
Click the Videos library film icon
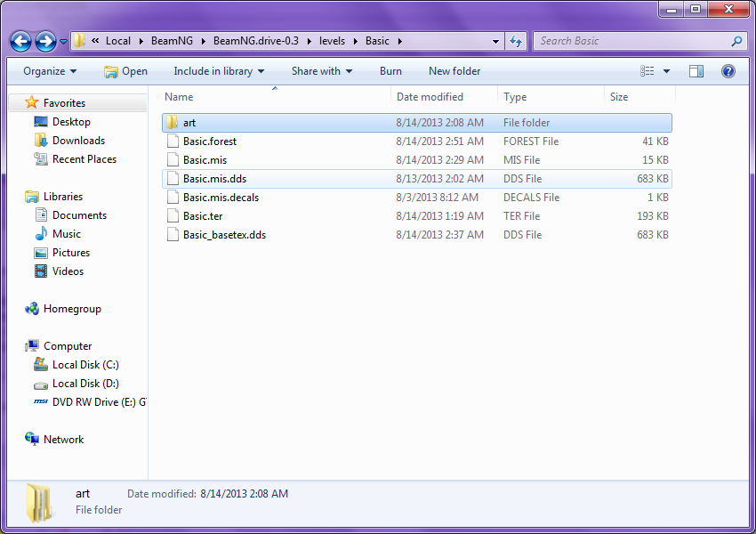(x=41, y=271)
